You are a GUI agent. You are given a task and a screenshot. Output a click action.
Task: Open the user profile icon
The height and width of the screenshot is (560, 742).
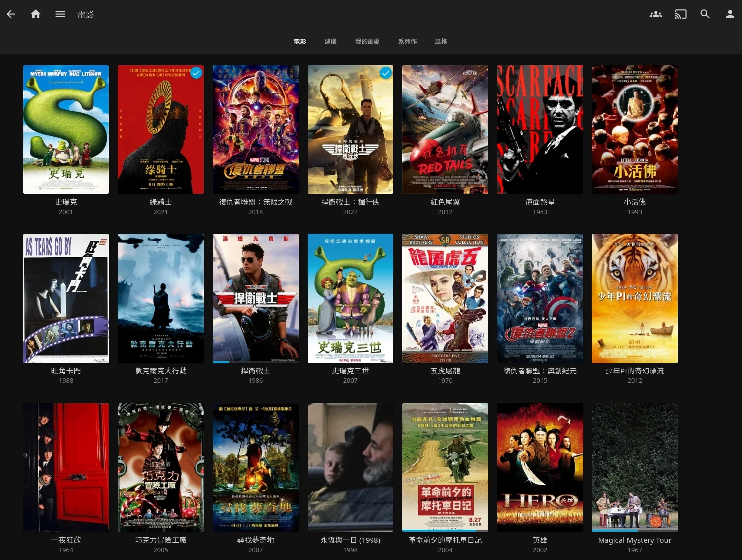pyautogui.click(x=730, y=14)
